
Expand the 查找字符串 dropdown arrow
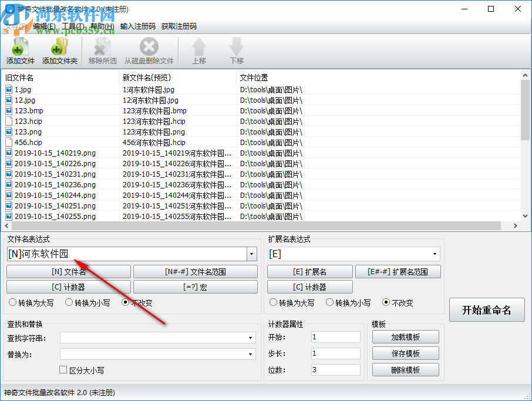coord(250,338)
